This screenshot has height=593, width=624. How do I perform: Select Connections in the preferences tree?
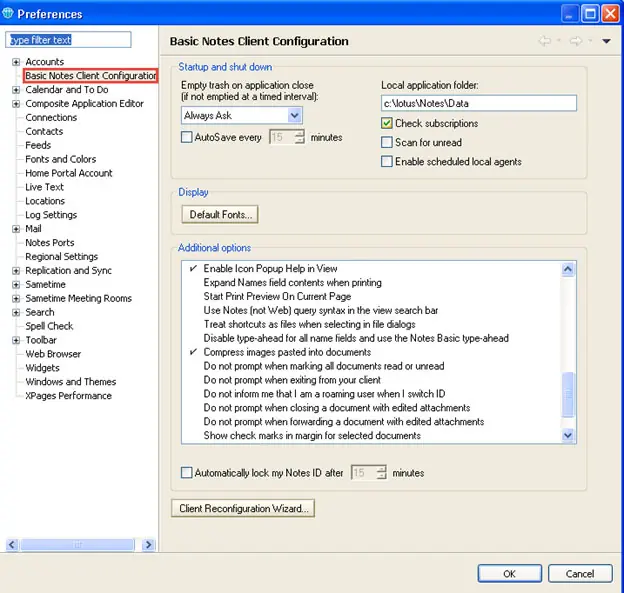[51, 117]
